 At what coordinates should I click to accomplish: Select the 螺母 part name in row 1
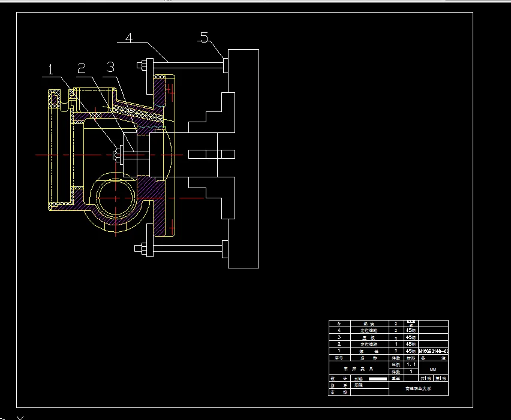point(369,351)
